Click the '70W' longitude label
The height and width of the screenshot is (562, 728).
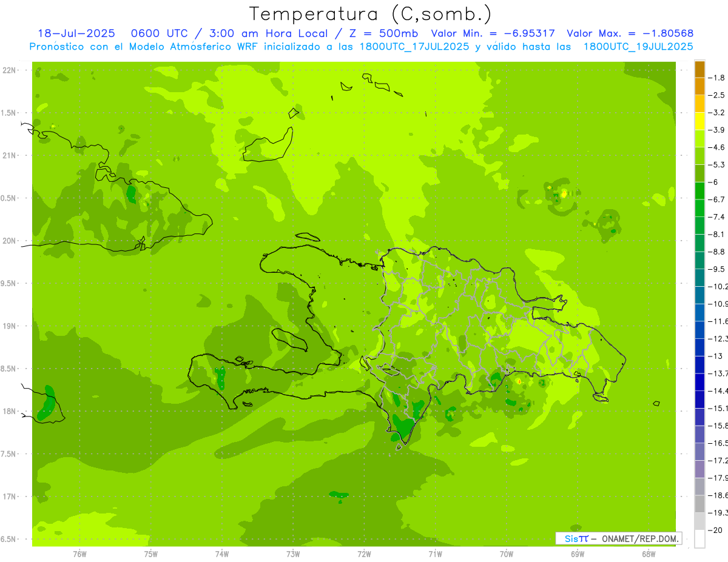tap(507, 554)
